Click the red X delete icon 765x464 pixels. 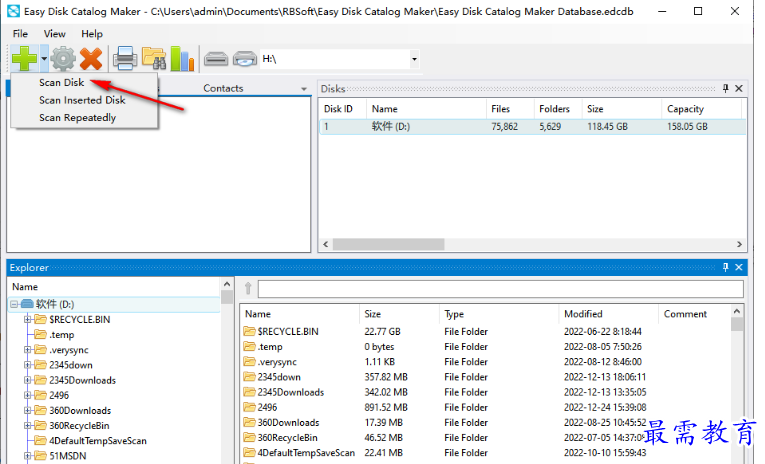[x=91, y=59]
